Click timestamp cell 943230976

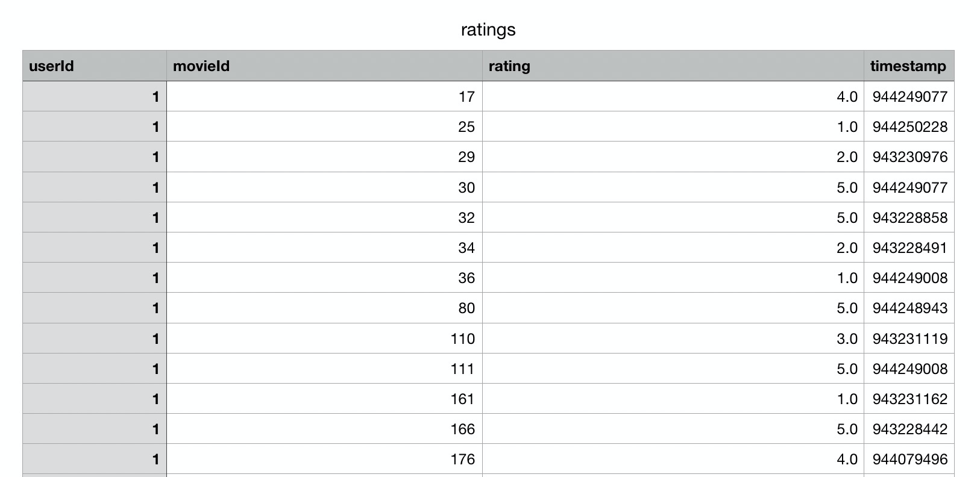coord(909,157)
